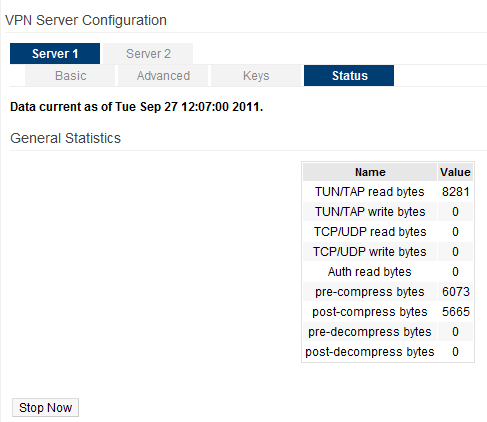Select the Basic settings tab

(x=70, y=76)
